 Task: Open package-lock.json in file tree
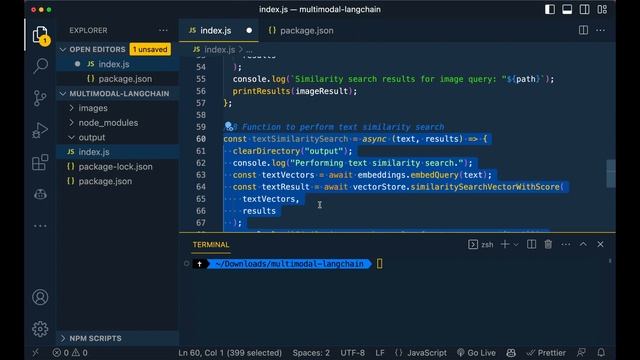coord(117,167)
